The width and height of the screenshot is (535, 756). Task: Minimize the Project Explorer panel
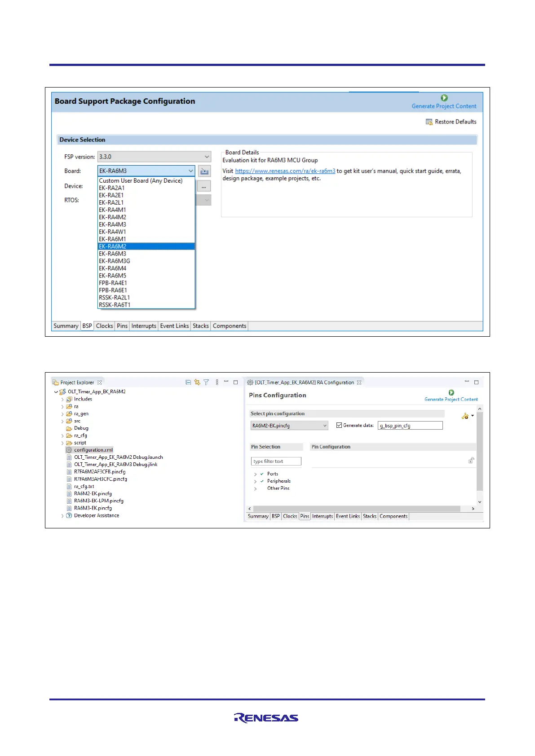[x=226, y=382]
